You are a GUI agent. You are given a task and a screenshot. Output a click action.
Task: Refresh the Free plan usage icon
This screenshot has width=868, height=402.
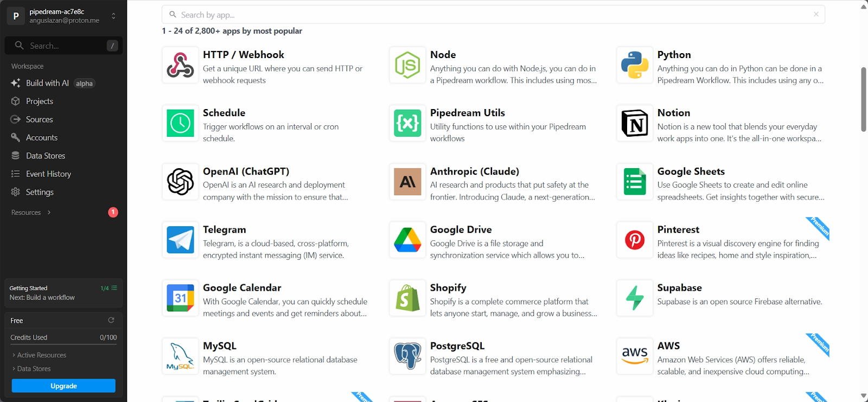pos(111,320)
